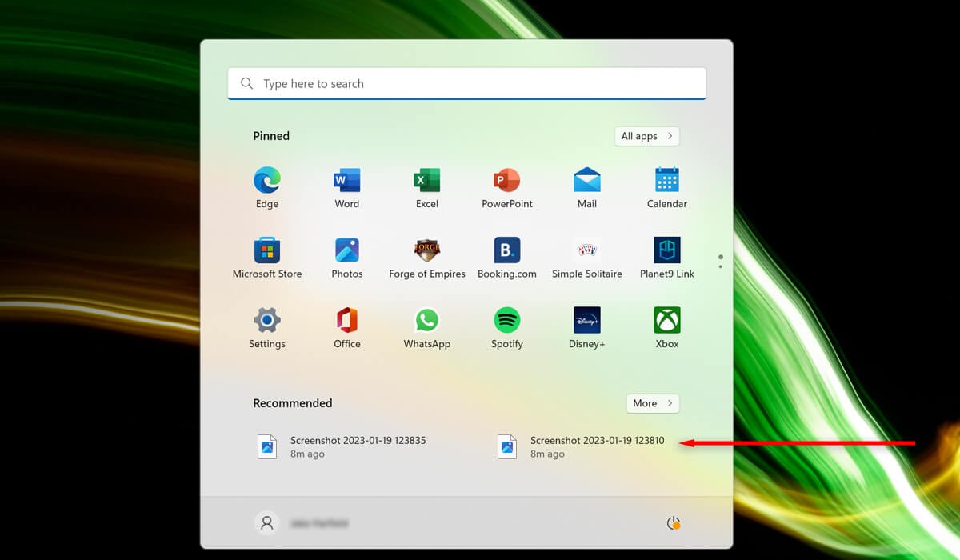960x560 pixels.
Task: Open Excel pinned app
Action: click(x=427, y=180)
